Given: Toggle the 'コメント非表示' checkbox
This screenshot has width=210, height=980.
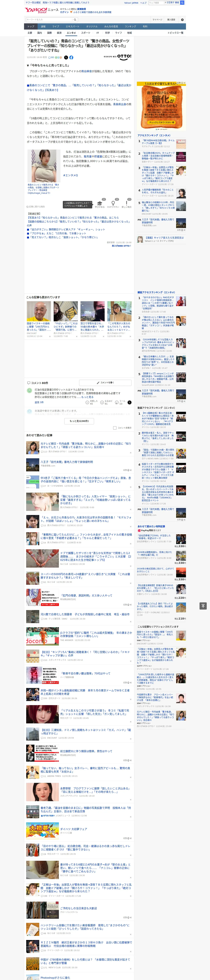Looking at the screenshot, I should (x=115, y=428).
